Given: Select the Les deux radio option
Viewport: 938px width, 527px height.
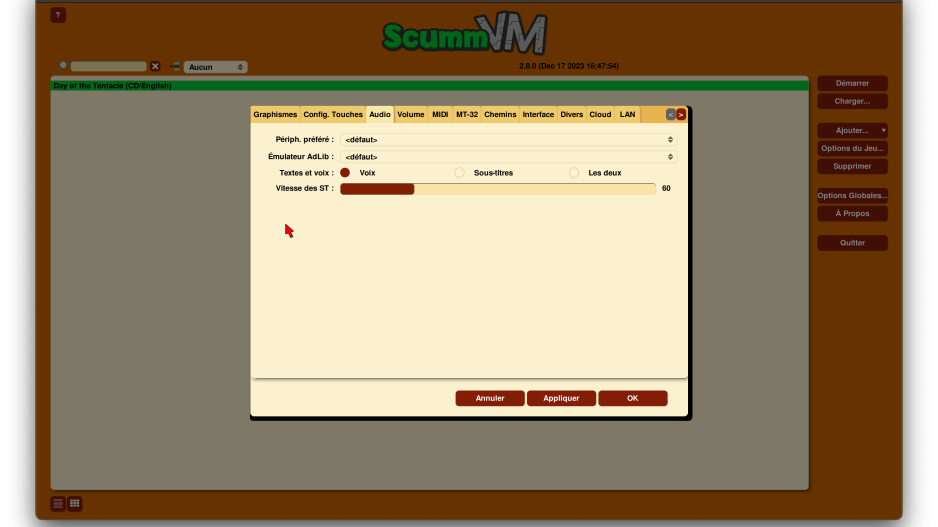Looking at the screenshot, I should [574, 173].
